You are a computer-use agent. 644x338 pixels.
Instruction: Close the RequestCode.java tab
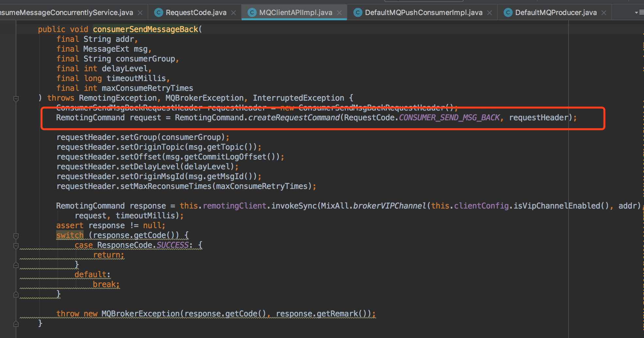click(233, 13)
